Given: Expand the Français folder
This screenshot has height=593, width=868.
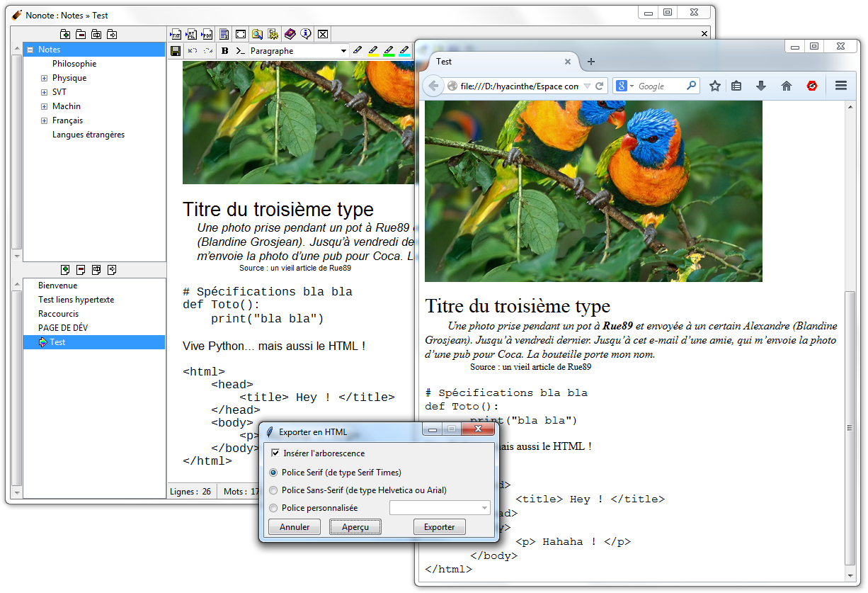Looking at the screenshot, I should pyautogui.click(x=44, y=120).
